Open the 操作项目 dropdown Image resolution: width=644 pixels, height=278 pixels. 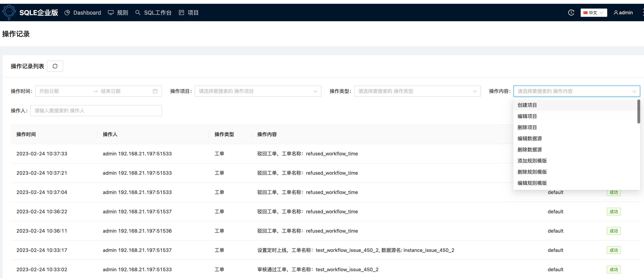[x=258, y=91]
